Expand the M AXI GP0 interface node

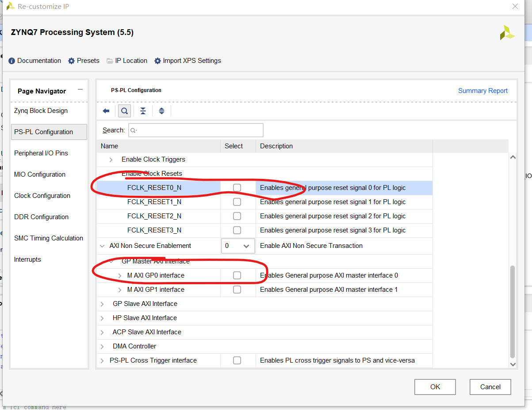[120, 275]
